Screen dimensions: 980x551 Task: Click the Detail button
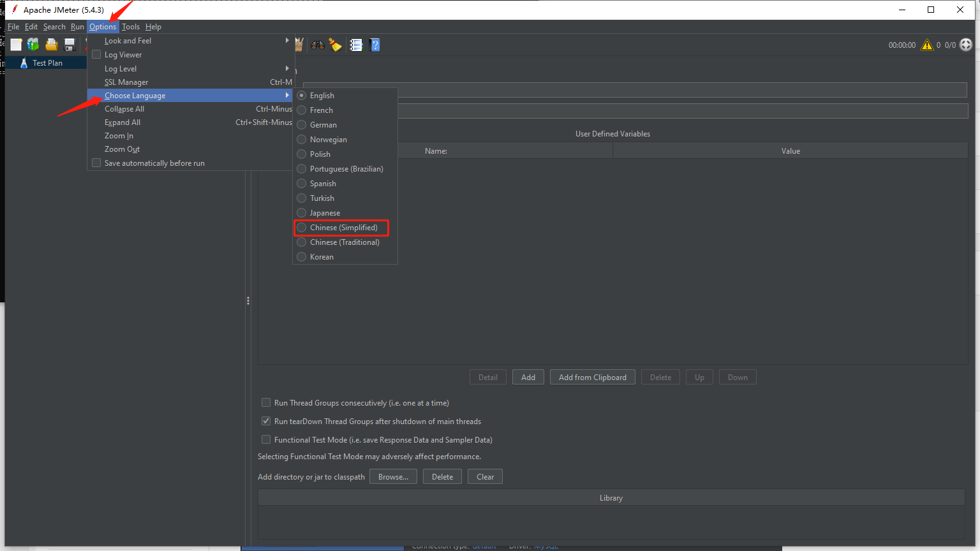click(488, 378)
